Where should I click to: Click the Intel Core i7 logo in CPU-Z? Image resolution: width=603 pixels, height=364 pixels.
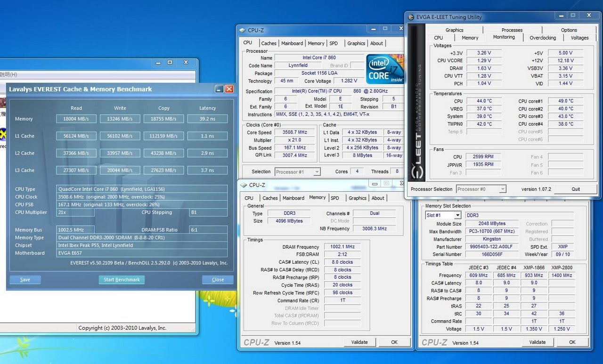(x=385, y=70)
